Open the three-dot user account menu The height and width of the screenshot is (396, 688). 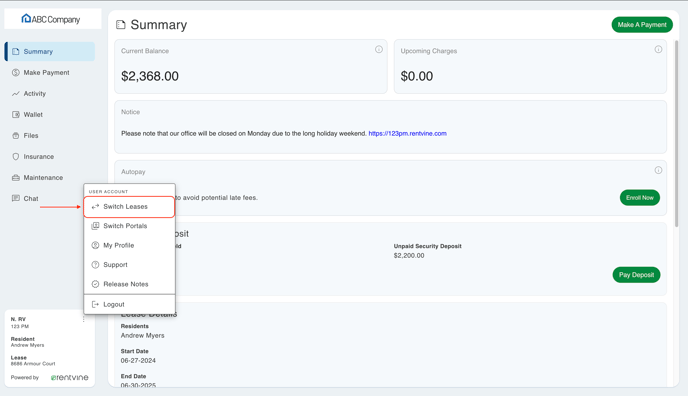83,320
